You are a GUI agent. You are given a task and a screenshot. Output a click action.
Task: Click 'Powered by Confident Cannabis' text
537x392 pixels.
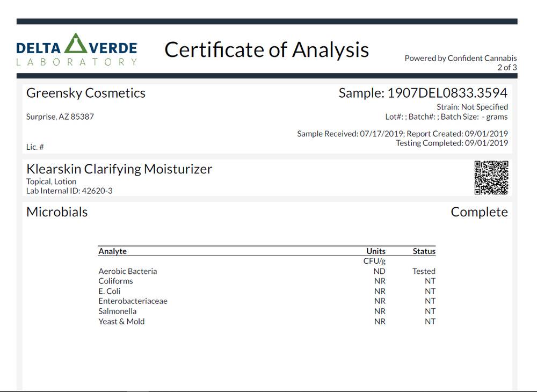coord(461,58)
